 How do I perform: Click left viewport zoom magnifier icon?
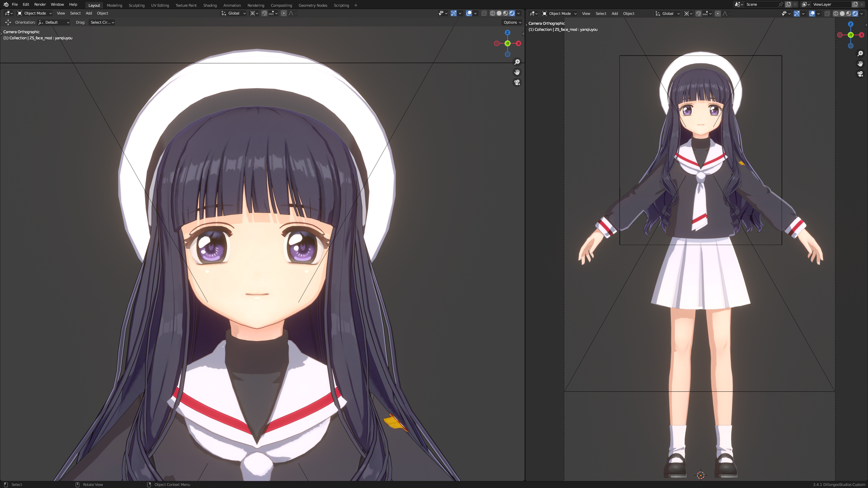517,62
